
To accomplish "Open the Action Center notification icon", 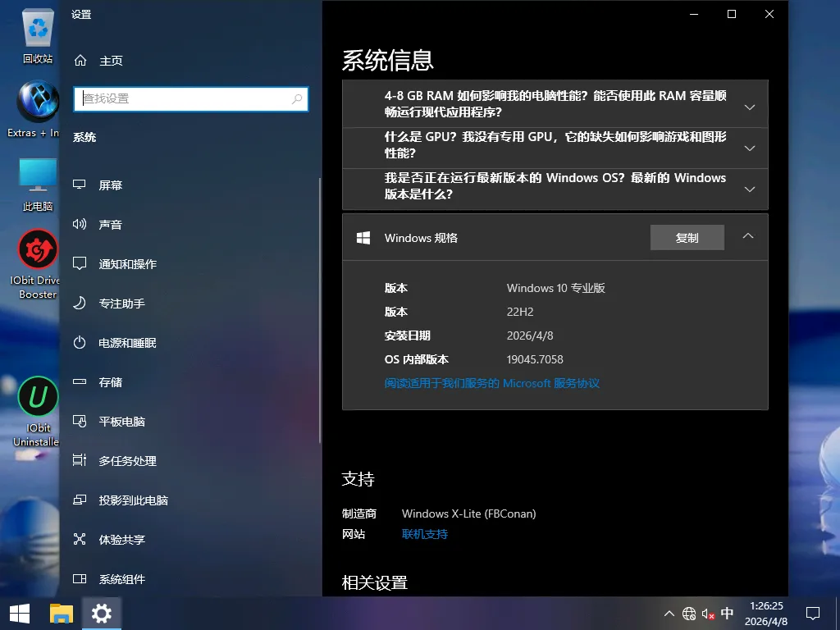I will click(813, 614).
